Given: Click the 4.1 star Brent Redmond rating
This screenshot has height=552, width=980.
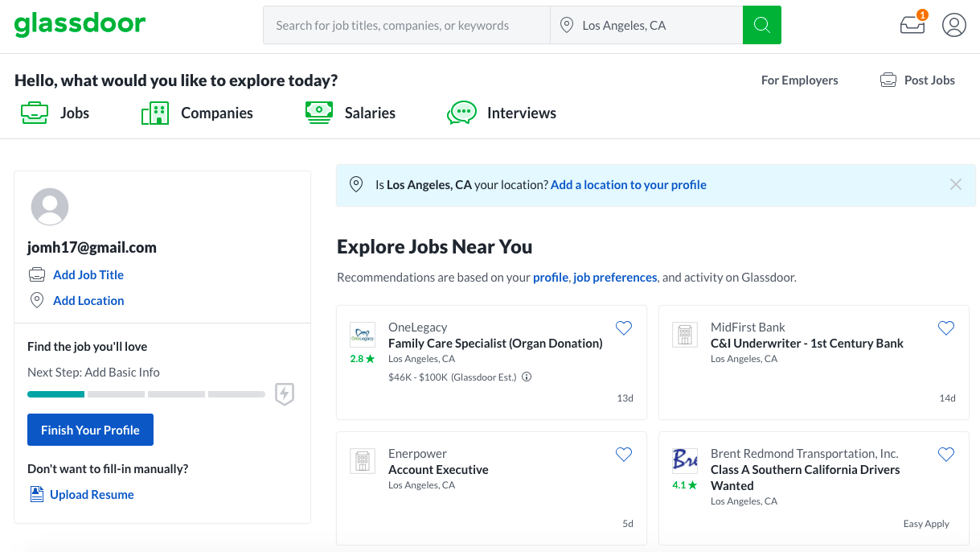Looking at the screenshot, I should point(685,485).
